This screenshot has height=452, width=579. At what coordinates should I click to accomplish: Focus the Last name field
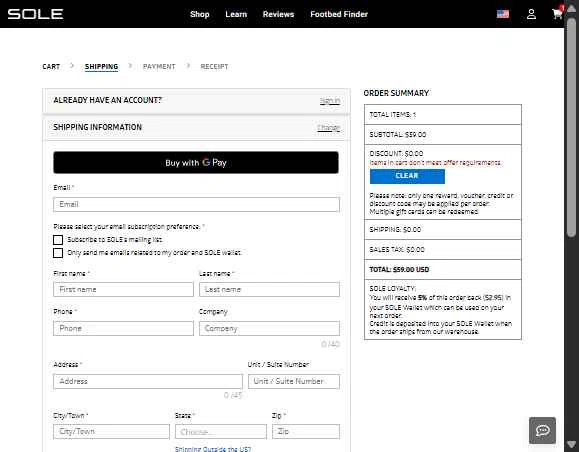click(x=269, y=290)
